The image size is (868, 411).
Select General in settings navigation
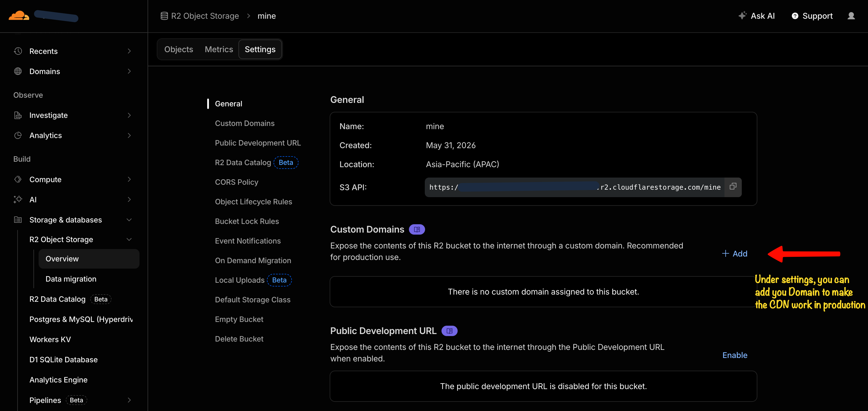229,104
